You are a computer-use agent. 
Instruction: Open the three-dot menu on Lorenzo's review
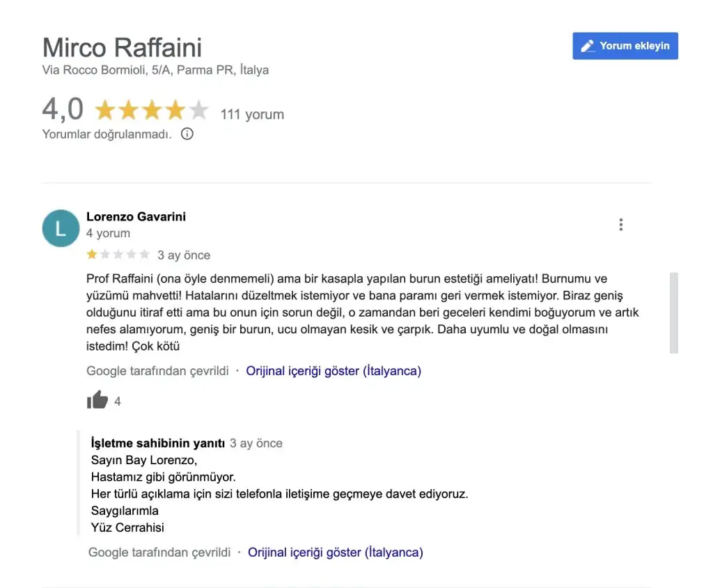(x=620, y=225)
